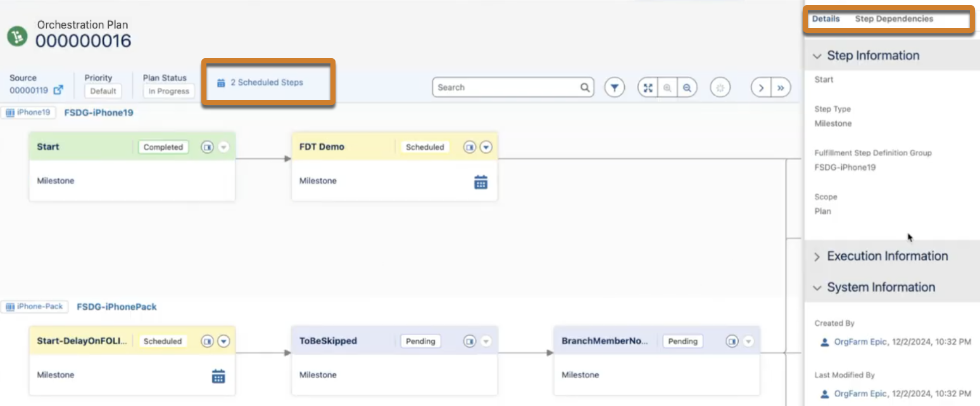Select the ToBeSkipped step card
The width and height of the screenshot is (980, 406).
pyautogui.click(x=394, y=360)
